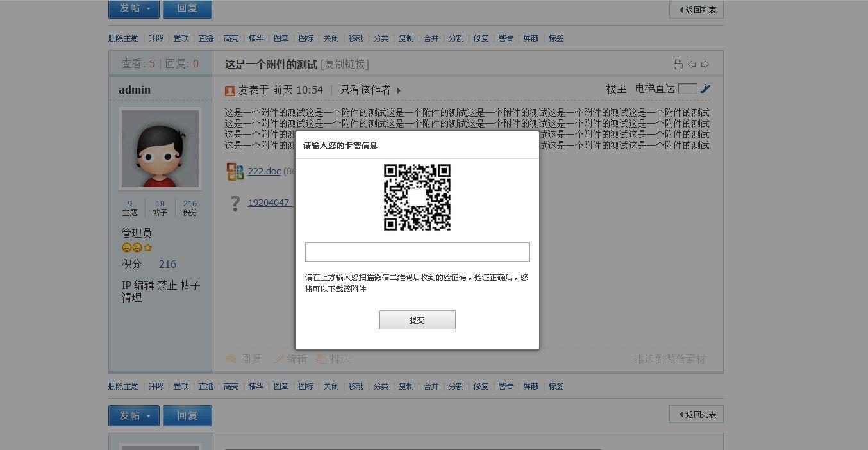Choose 修复 in top moderation bar

(x=481, y=38)
